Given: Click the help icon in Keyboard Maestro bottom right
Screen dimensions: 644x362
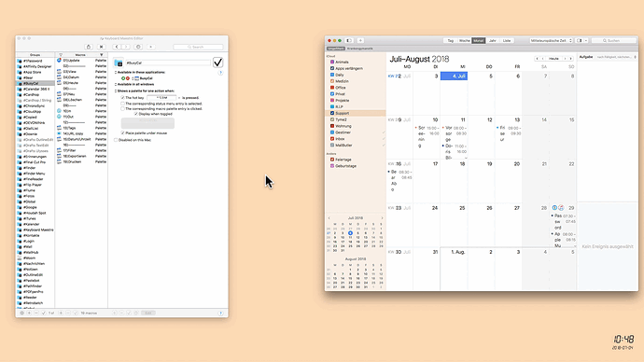Looking at the screenshot, I should 220,313.
